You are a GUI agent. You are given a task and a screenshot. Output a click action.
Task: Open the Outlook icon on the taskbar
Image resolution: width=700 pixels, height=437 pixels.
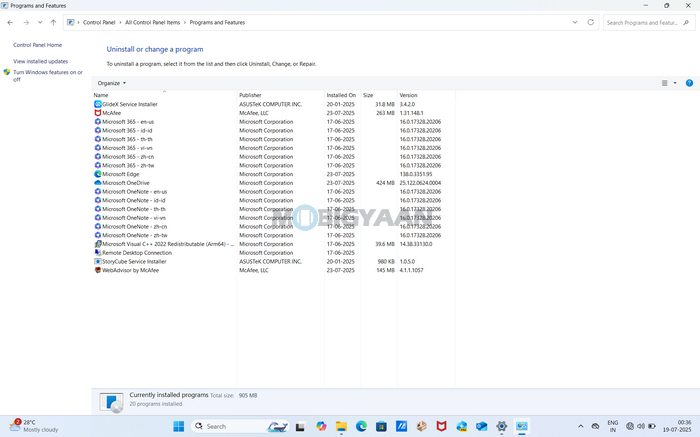point(481,426)
